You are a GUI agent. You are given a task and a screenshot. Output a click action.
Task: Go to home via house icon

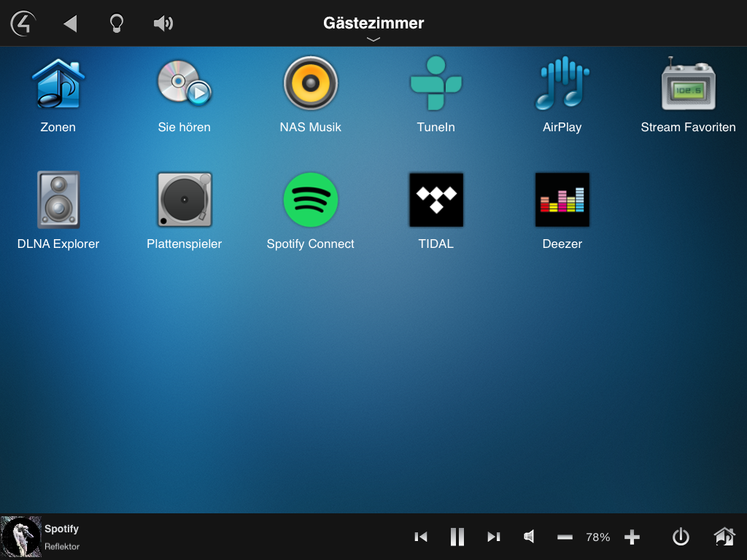pyautogui.click(x=724, y=537)
